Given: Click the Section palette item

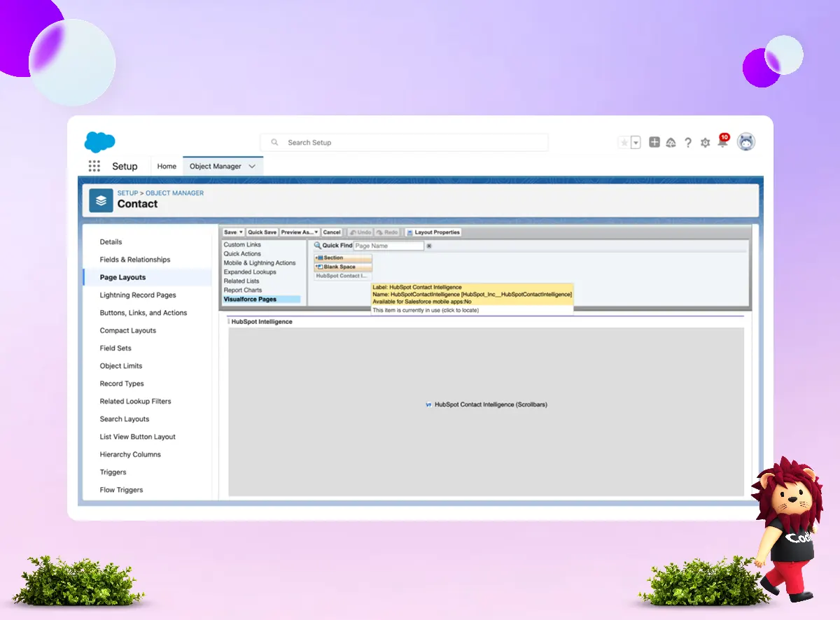Looking at the screenshot, I should 343,258.
